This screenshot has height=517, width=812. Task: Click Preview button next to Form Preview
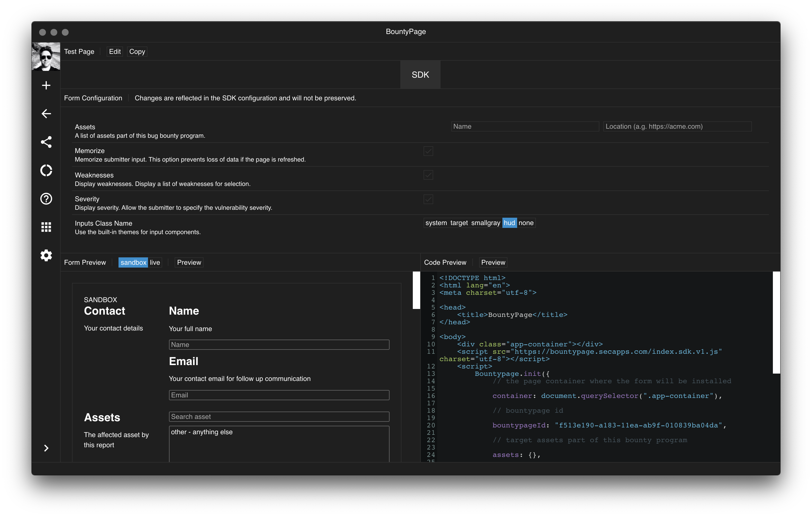pos(189,262)
